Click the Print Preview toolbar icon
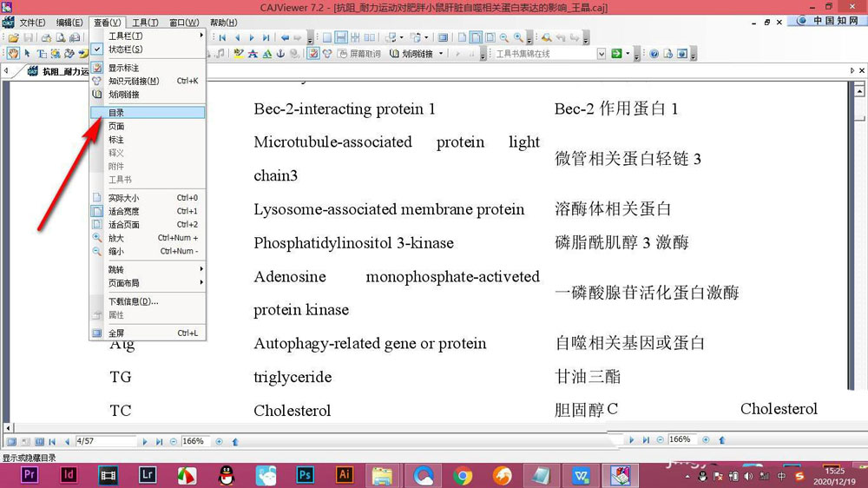 61,37
